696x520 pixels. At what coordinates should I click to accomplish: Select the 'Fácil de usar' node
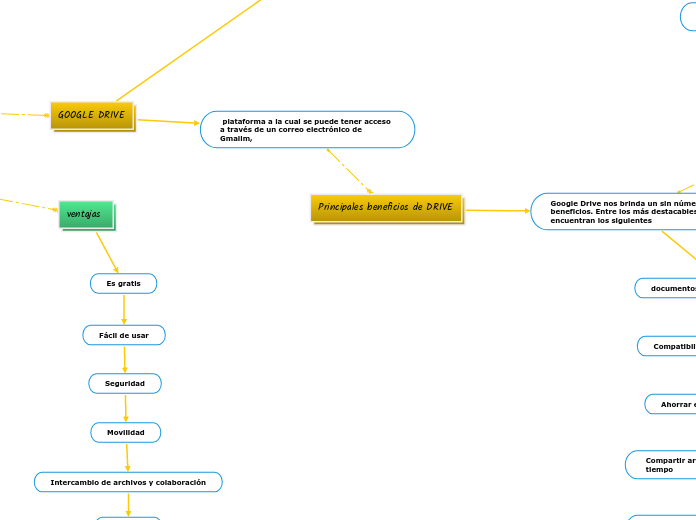[x=124, y=335]
